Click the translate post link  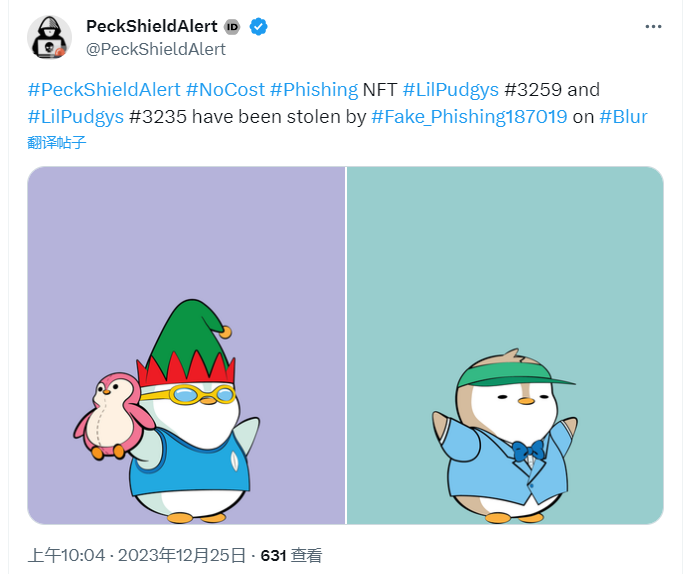(57, 142)
